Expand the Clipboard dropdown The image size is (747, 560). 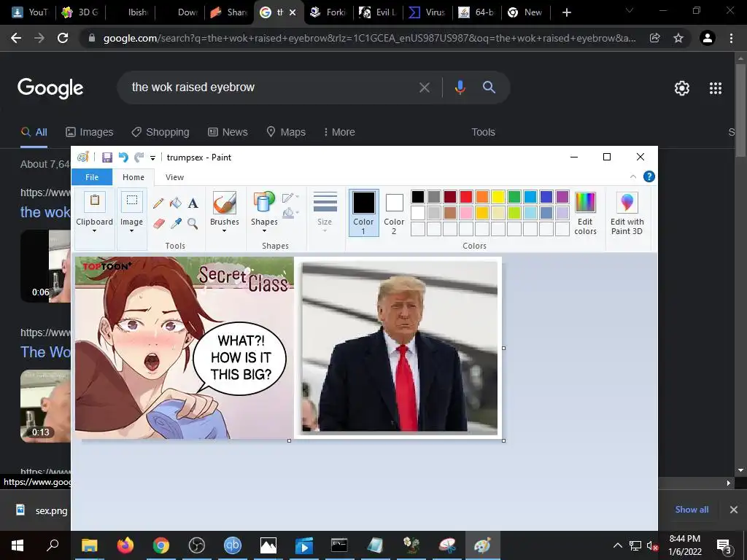click(94, 230)
